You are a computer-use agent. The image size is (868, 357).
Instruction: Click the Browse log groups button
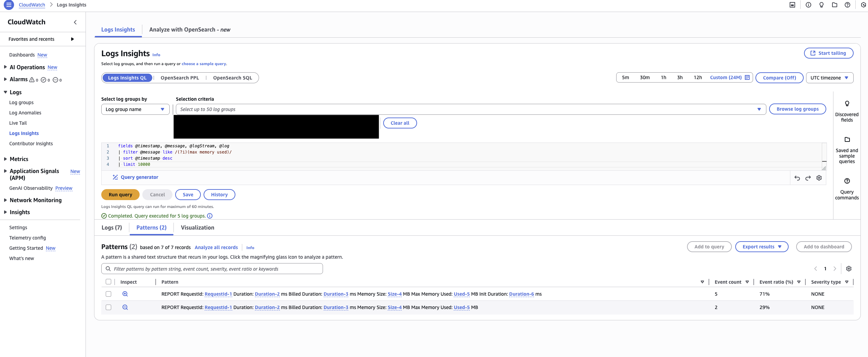click(x=797, y=109)
